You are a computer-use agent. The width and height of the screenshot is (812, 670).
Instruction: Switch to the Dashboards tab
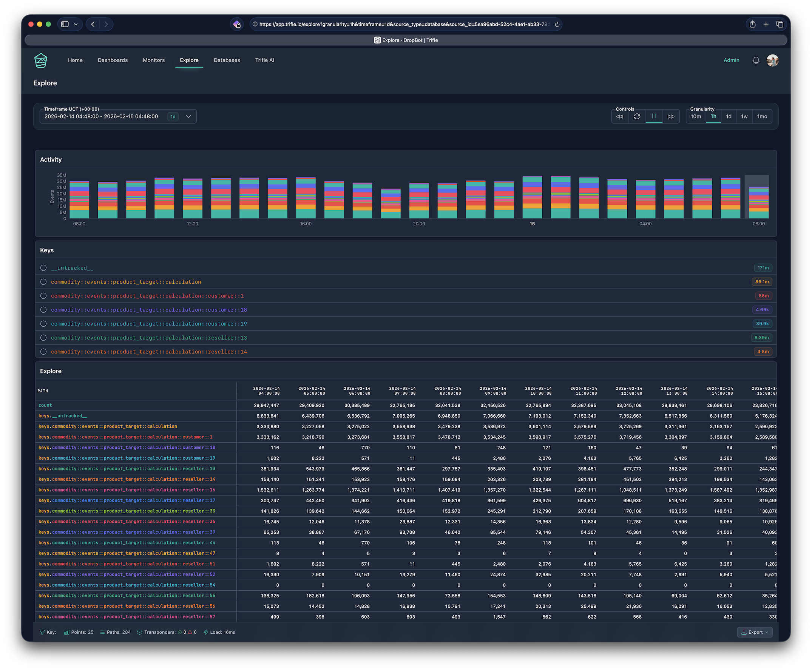pos(113,60)
